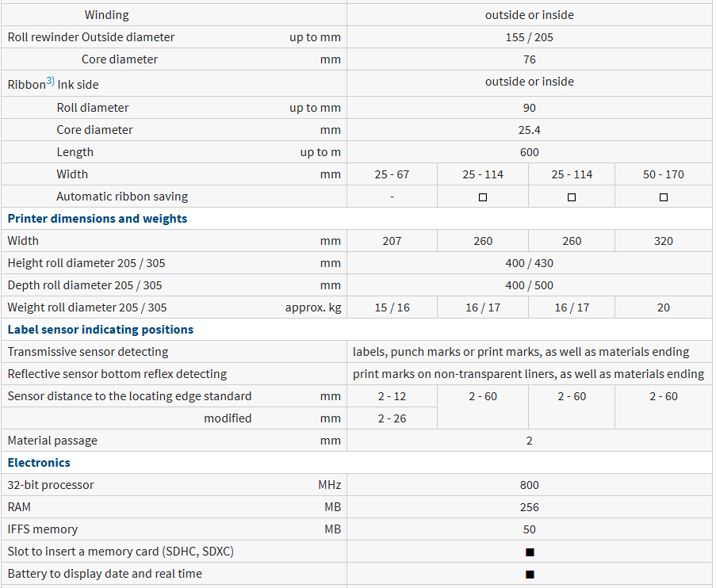Click the filled square for memory card slot

530,552
